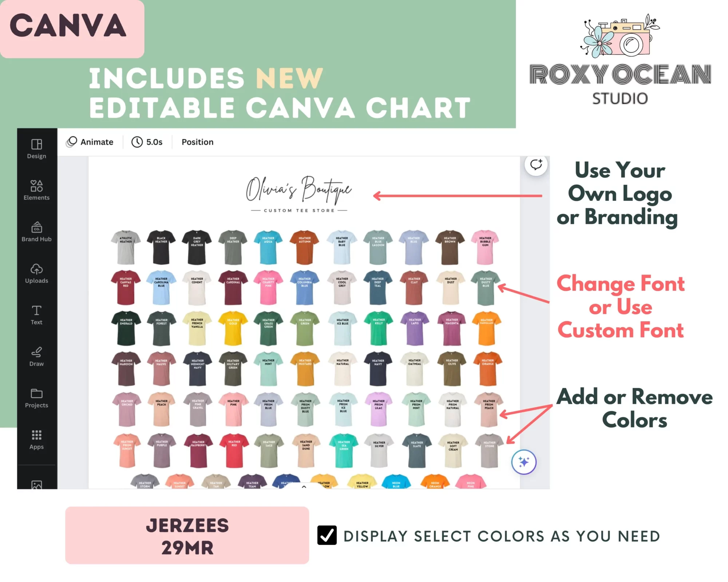Click the Position control button
Image resolution: width=728 pixels, height=582 pixels.
(x=198, y=142)
